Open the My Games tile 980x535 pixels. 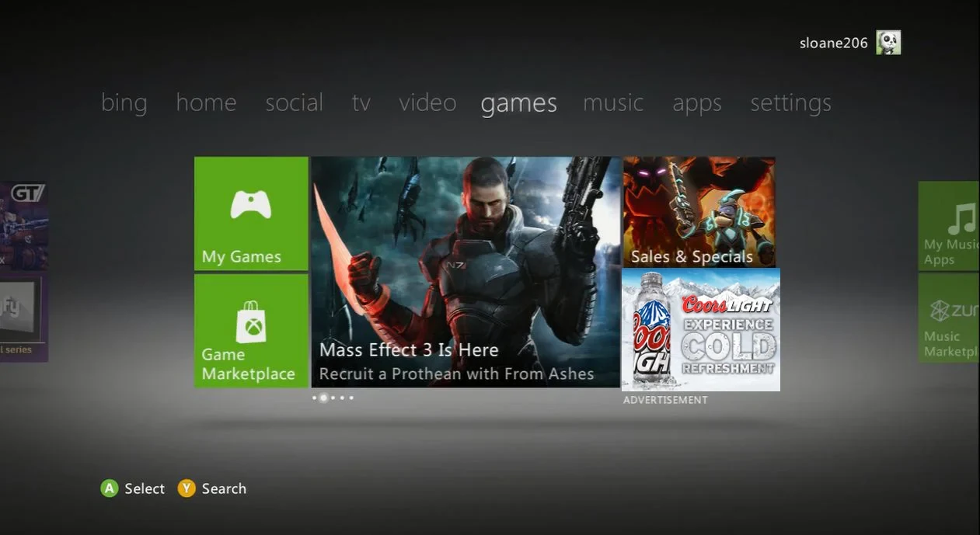tap(251, 214)
